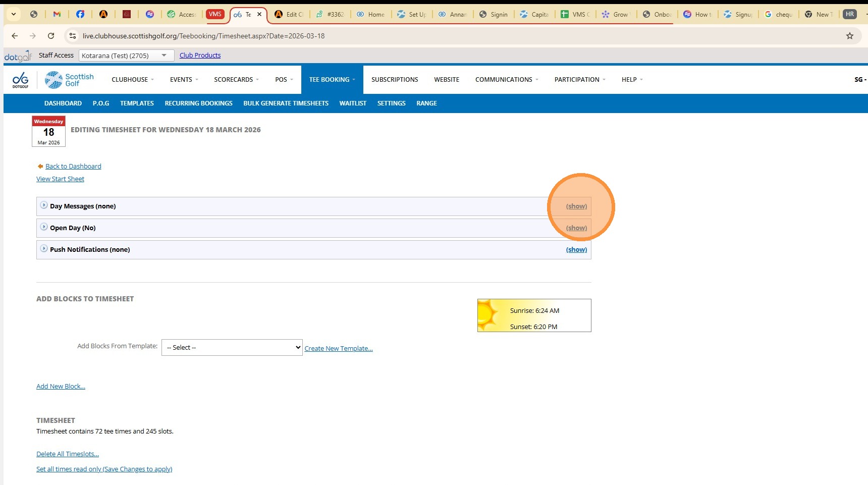Expand Day Messages with its arrow icon
The height and width of the screenshot is (485, 868).
tap(44, 205)
